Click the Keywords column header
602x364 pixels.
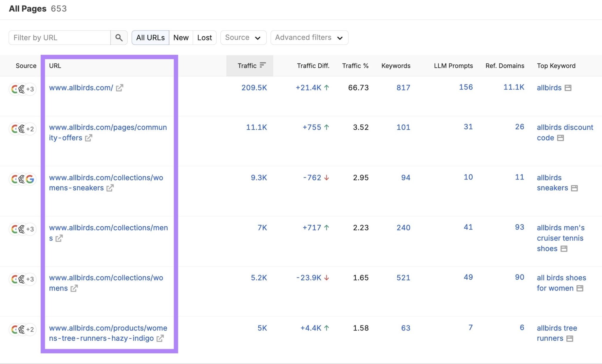tap(396, 66)
